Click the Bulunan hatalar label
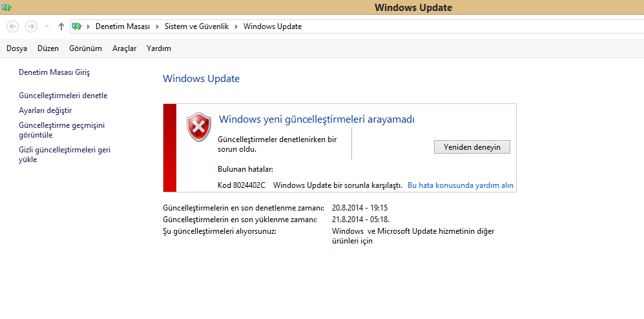Image resolution: width=644 pixels, height=319 pixels. coord(245,169)
